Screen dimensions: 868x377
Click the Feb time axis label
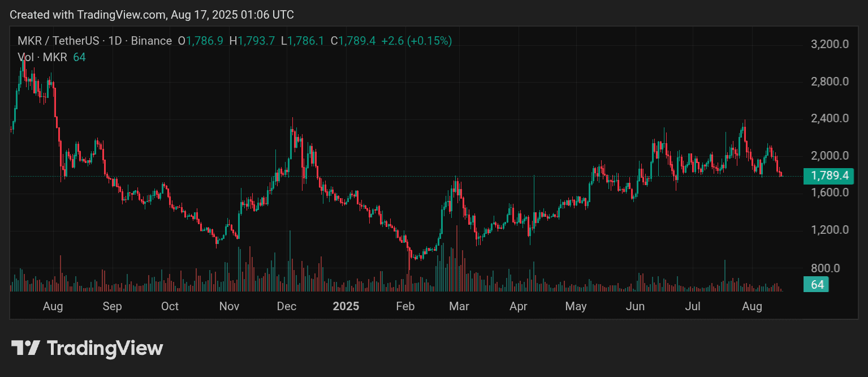(x=405, y=307)
